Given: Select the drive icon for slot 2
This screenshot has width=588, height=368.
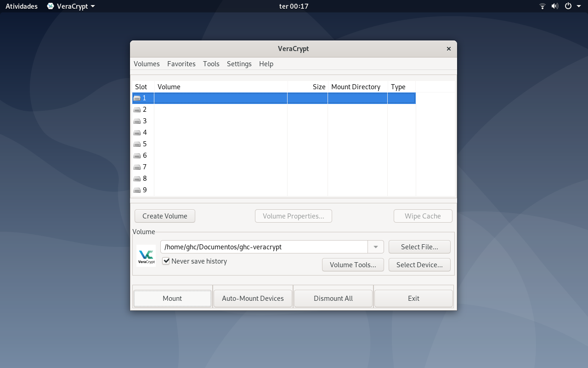Looking at the screenshot, I should tap(137, 109).
